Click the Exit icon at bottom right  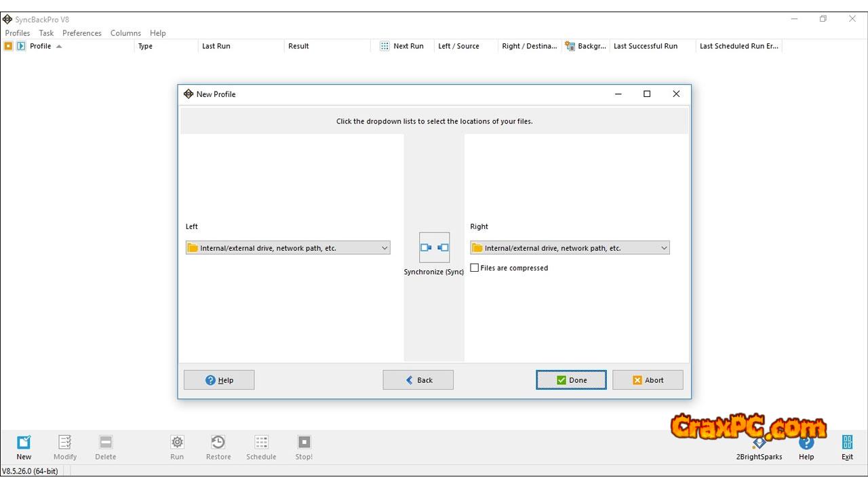click(x=847, y=443)
